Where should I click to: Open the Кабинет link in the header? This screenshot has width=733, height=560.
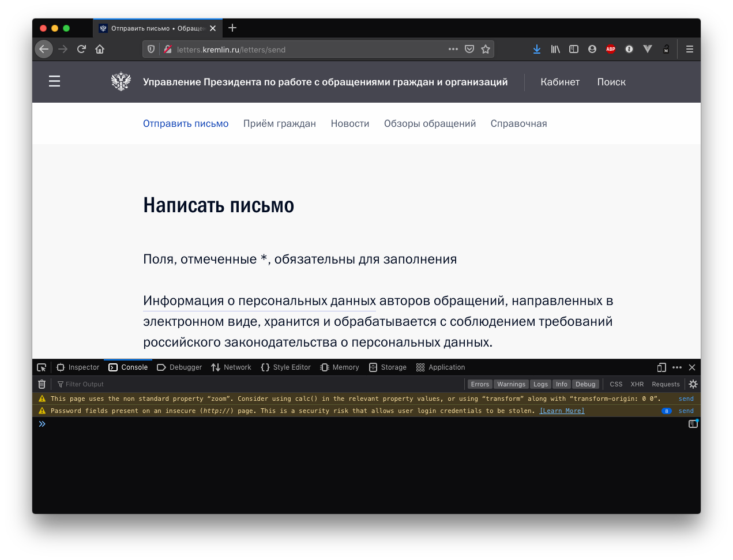pyautogui.click(x=560, y=82)
